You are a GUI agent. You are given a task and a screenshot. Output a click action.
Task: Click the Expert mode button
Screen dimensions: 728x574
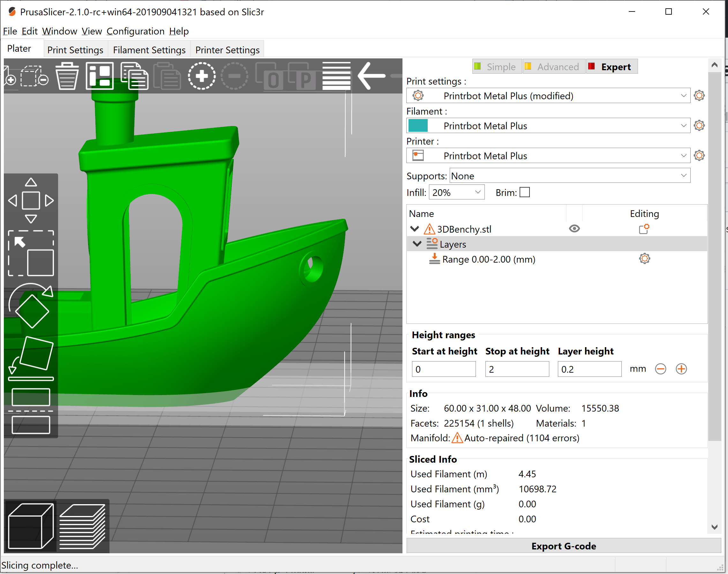point(612,67)
